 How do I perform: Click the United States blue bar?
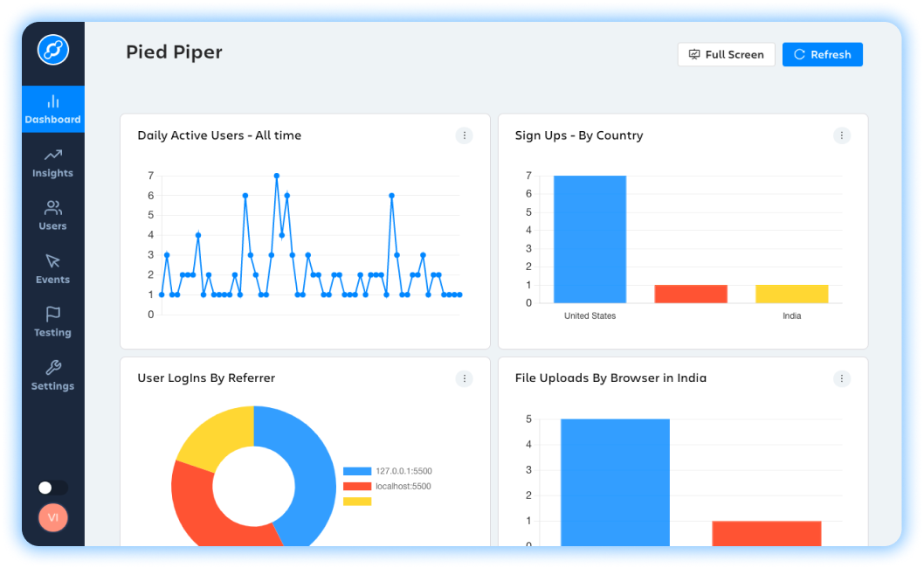tap(590, 239)
